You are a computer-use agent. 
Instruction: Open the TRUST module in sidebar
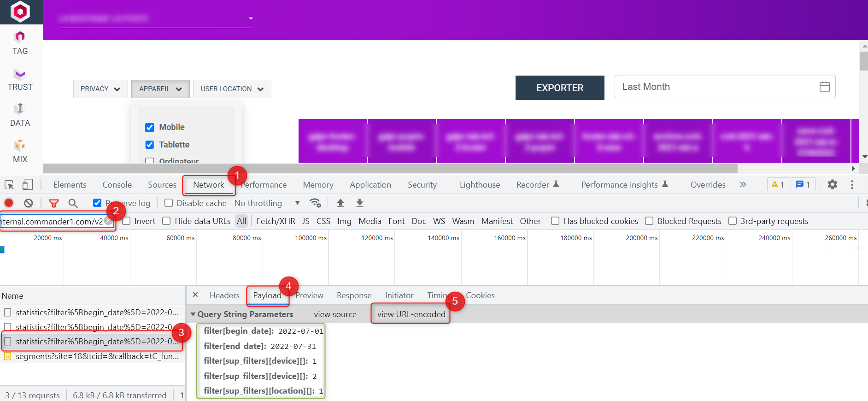coord(20,80)
